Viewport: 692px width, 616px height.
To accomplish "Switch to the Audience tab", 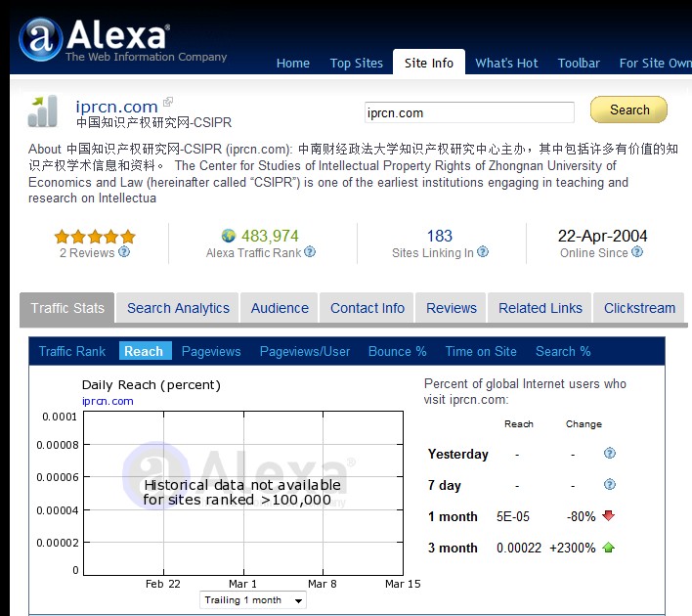I will pyautogui.click(x=280, y=308).
